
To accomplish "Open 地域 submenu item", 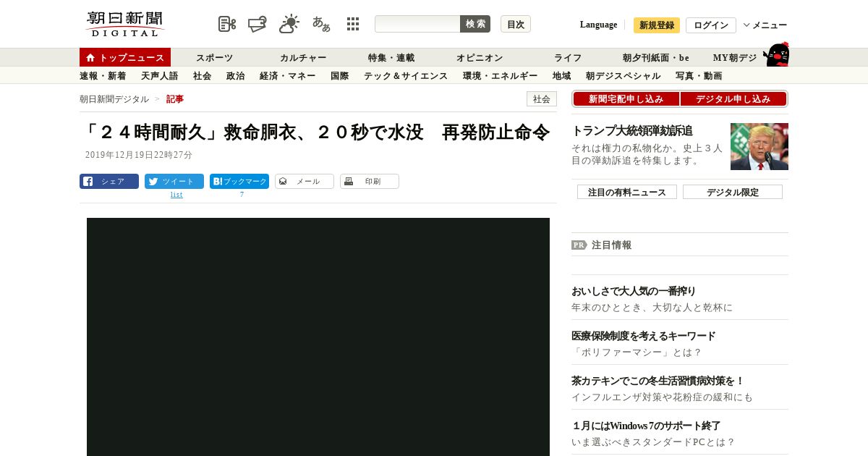I will point(561,76).
